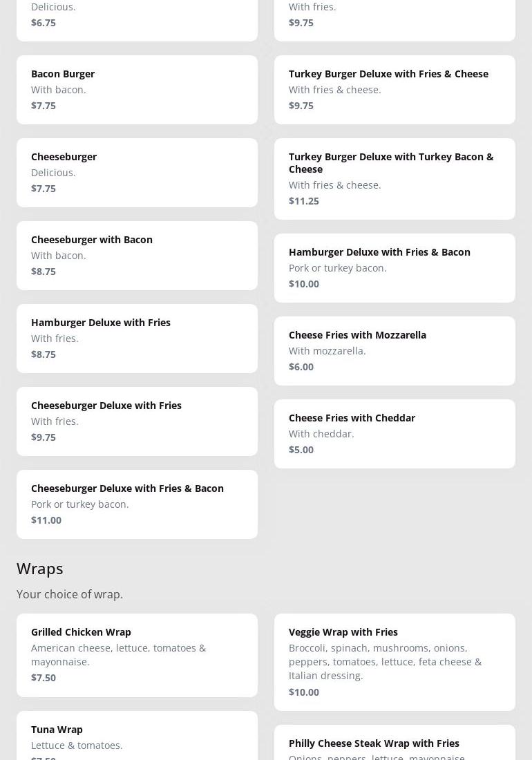The image size is (532, 760).
Task: Open Hamburger Deluxe with Fries & Bacon
Action: [x=395, y=268]
